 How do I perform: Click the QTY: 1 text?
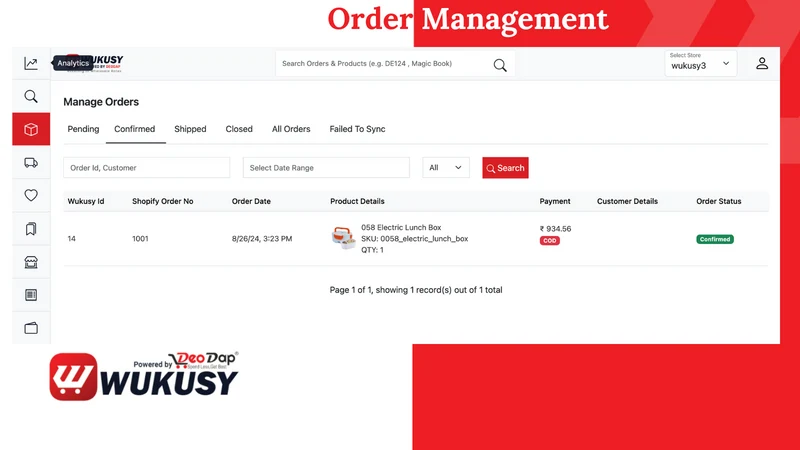pos(372,250)
